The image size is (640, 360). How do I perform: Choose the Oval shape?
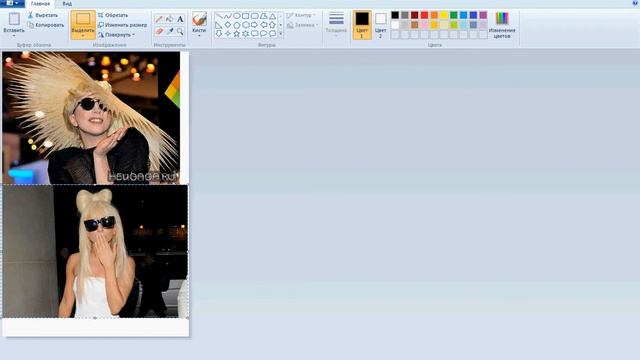point(237,16)
